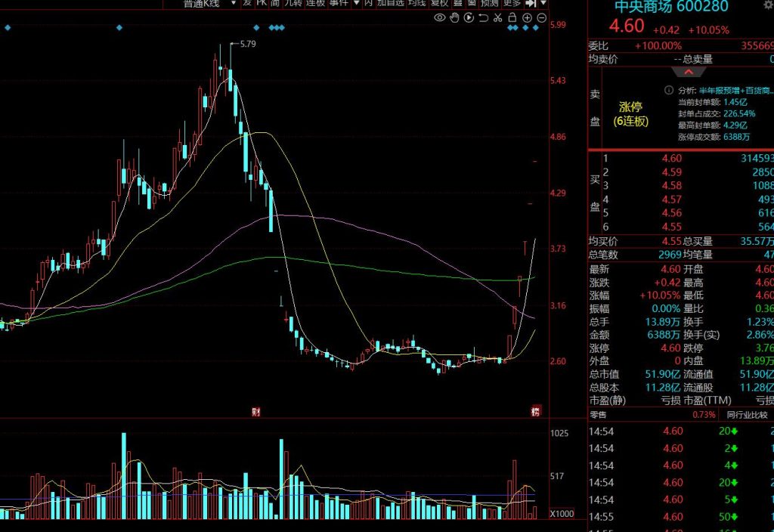
Task: Click the 同行业比较 label
Action: click(747, 415)
